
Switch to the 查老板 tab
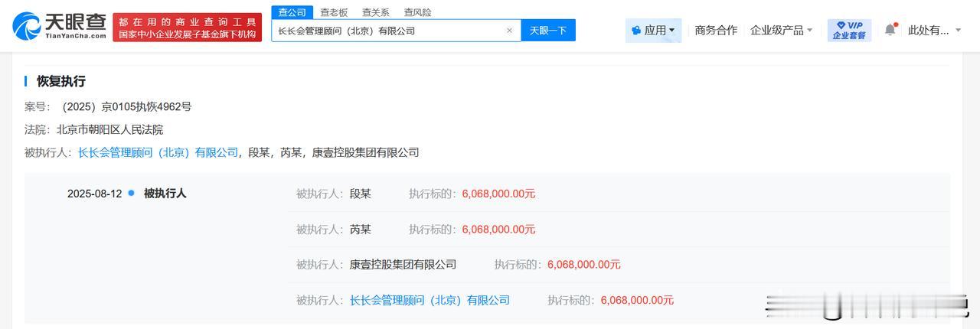(x=334, y=12)
